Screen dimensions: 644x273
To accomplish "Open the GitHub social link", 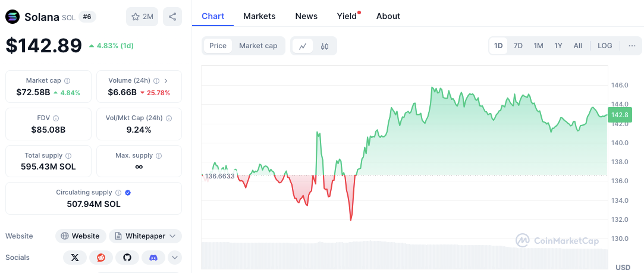I will click(127, 258).
